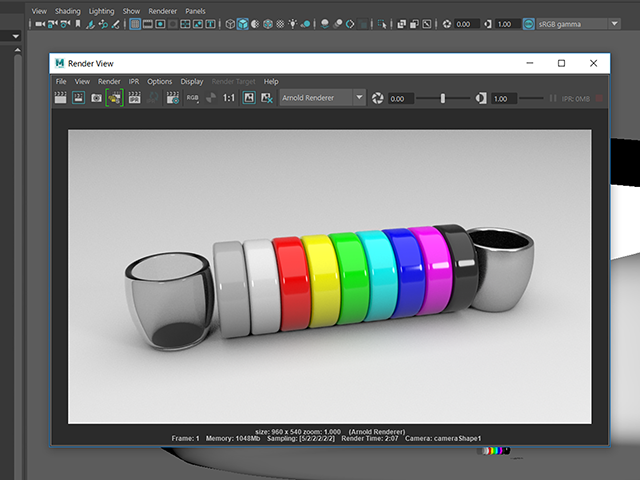Toggle the Safe Title icon
This screenshot has width=640, height=480.
(x=210, y=24)
